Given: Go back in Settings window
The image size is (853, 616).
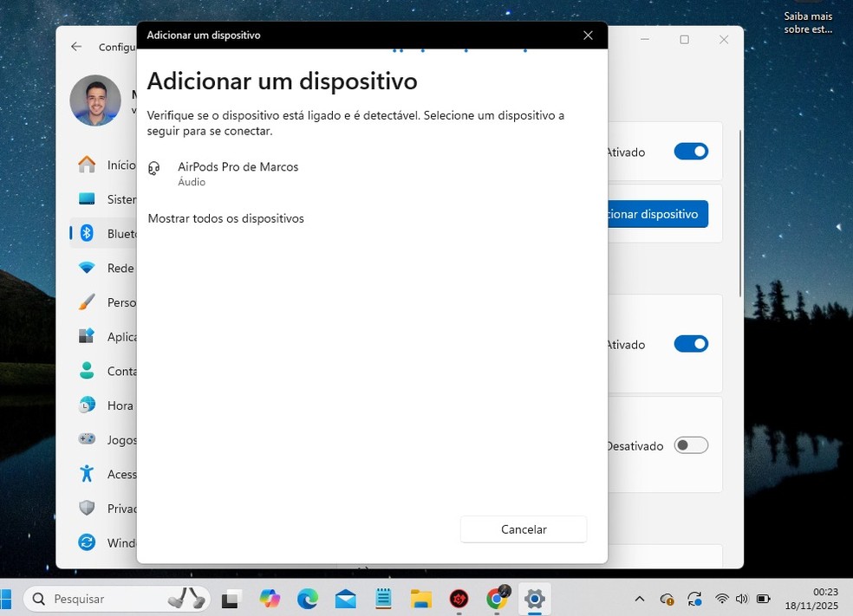Looking at the screenshot, I should pos(76,47).
